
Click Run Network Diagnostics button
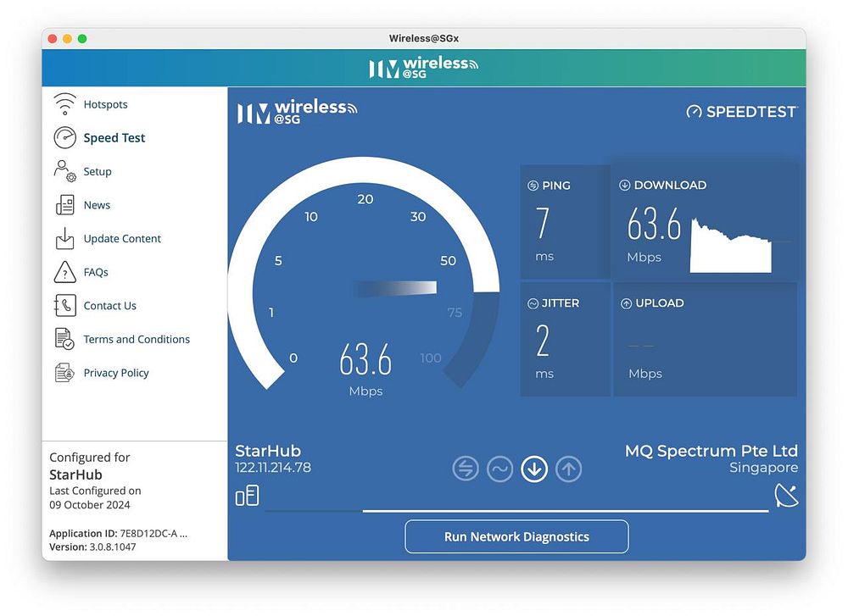[x=516, y=536]
